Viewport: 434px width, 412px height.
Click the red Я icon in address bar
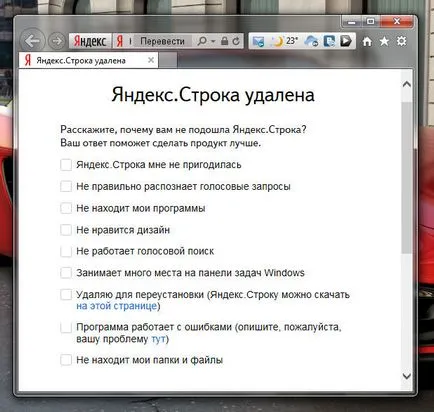click(x=120, y=41)
